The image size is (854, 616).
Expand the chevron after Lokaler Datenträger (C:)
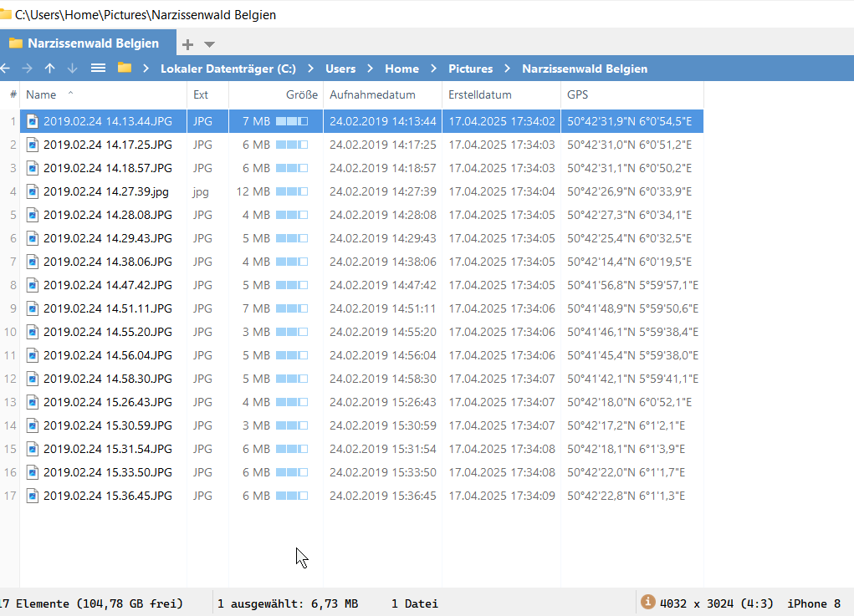point(309,69)
